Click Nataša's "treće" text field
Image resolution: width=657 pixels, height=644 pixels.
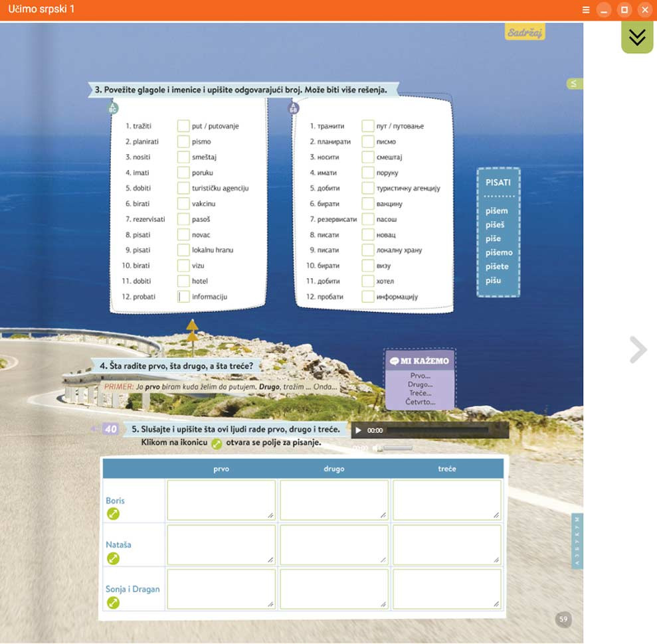pyautogui.click(x=446, y=544)
